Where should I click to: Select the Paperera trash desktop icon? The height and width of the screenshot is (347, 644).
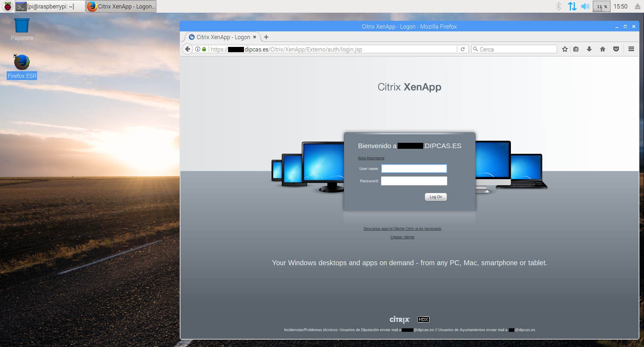click(22, 30)
